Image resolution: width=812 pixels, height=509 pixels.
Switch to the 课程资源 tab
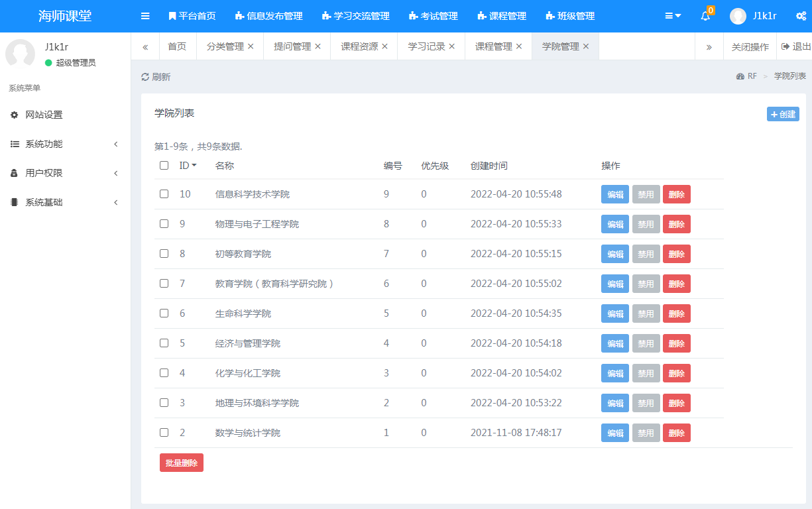359,46
